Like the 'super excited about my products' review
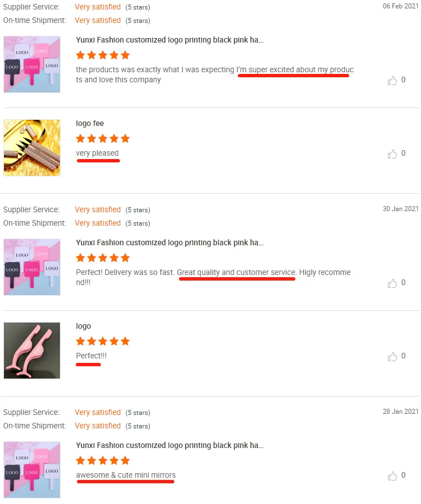This screenshot has height=504, width=421. (x=392, y=80)
